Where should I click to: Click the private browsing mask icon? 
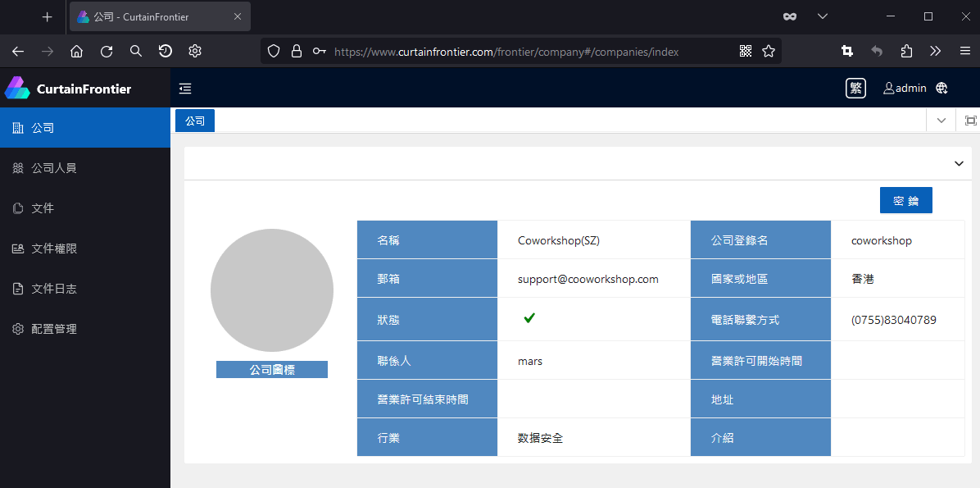tap(790, 17)
